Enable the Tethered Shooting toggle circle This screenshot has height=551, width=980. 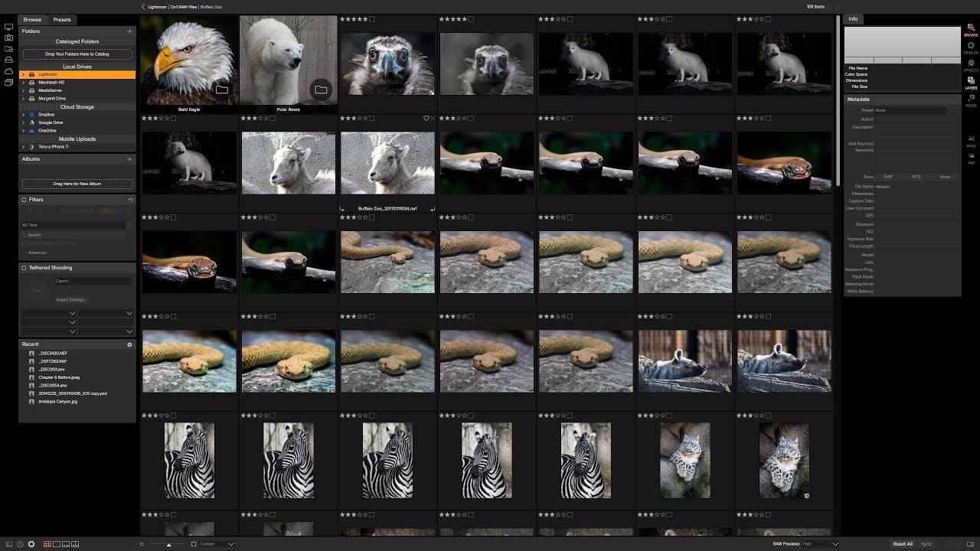click(x=24, y=268)
